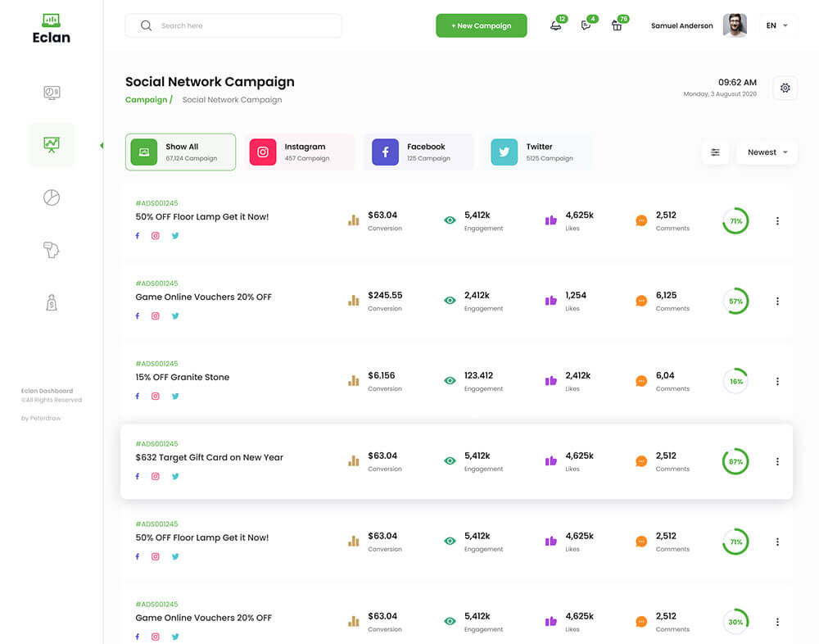The width and height of the screenshot is (819, 644).
Task: Open the gift box icon with badge 76
Action: 617,25
